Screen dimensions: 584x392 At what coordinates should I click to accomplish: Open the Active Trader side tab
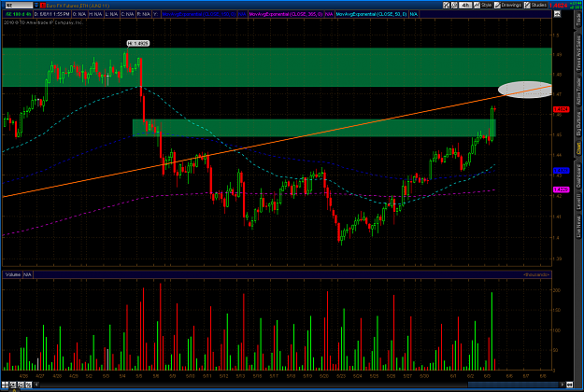578,91
